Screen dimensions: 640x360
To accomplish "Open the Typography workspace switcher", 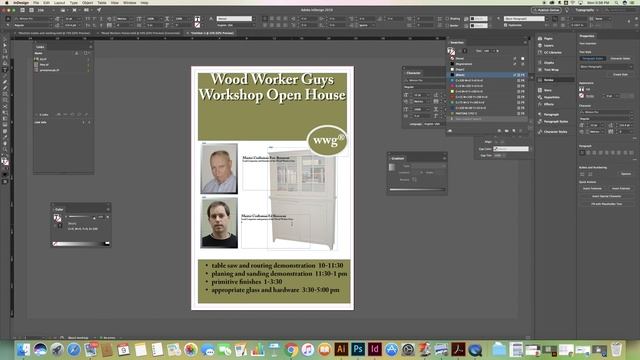I will coord(587,10).
